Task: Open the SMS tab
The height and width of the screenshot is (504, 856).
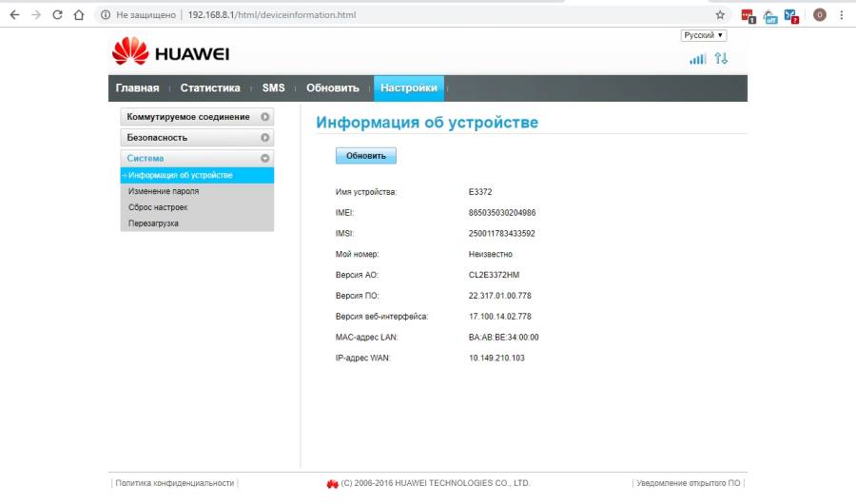Action: click(273, 88)
